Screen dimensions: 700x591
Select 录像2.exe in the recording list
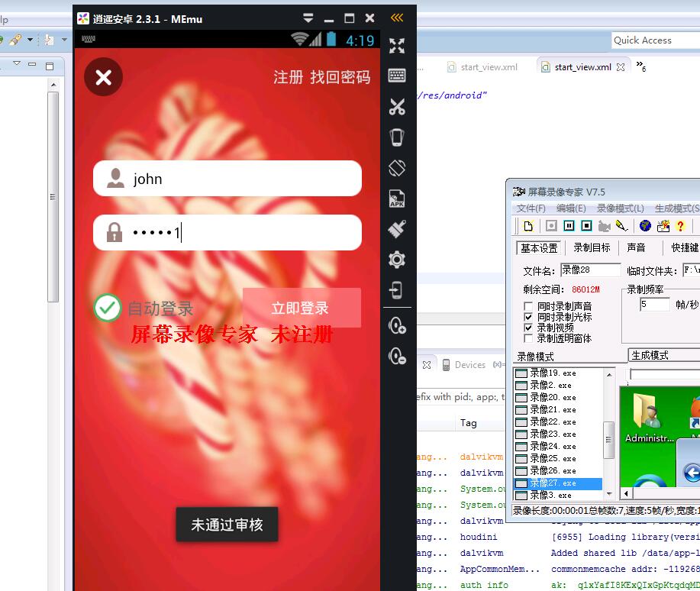(x=550, y=385)
